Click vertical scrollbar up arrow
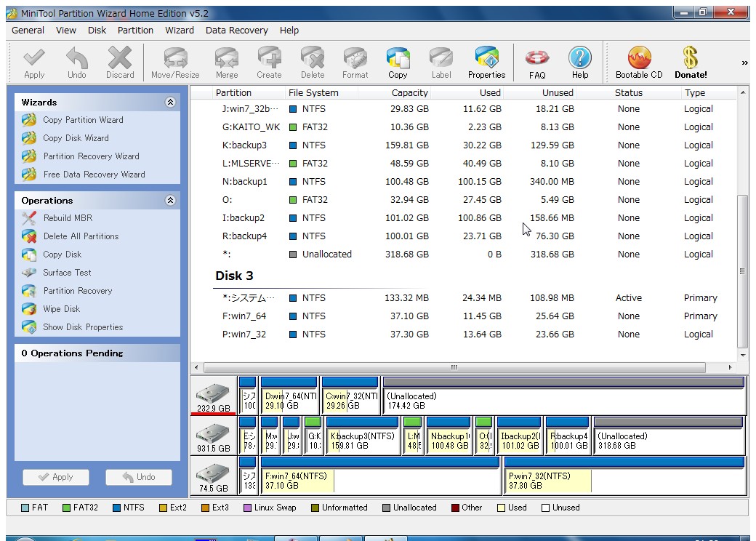The width and height of the screenshot is (756, 541). coord(743,92)
